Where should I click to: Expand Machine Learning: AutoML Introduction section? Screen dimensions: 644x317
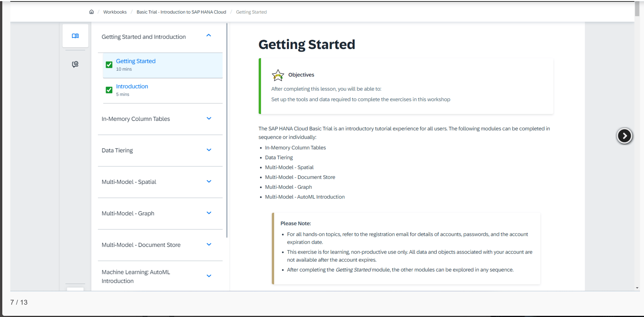(209, 276)
